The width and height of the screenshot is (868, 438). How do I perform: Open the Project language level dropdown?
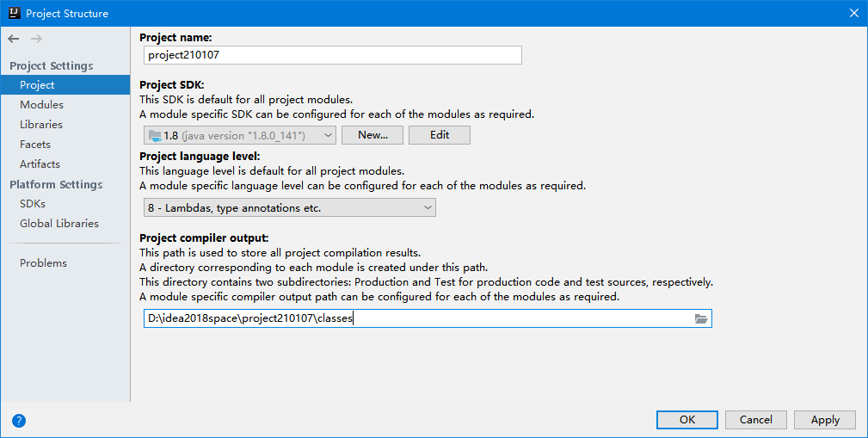(x=290, y=207)
